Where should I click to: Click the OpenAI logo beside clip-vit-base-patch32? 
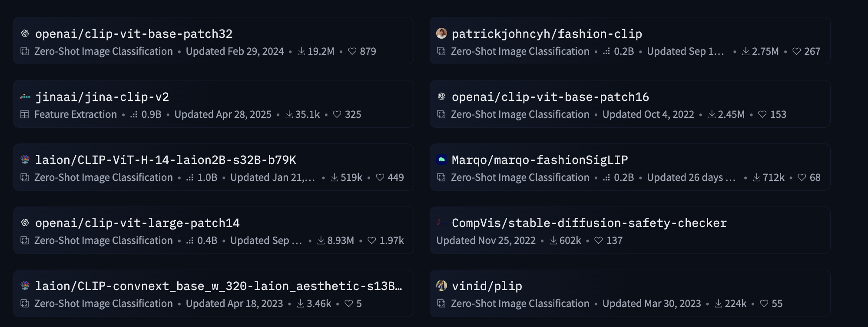(x=25, y=33)
